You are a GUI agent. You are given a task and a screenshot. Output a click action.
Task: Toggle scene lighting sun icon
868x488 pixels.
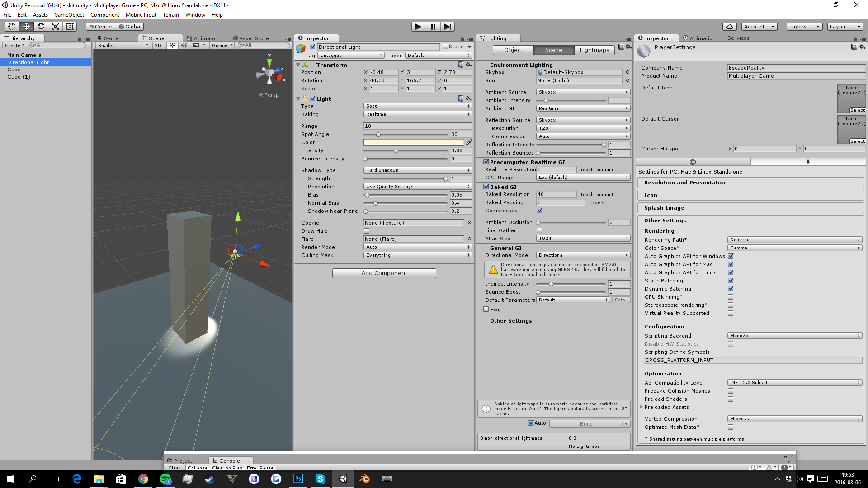point(172,45)
